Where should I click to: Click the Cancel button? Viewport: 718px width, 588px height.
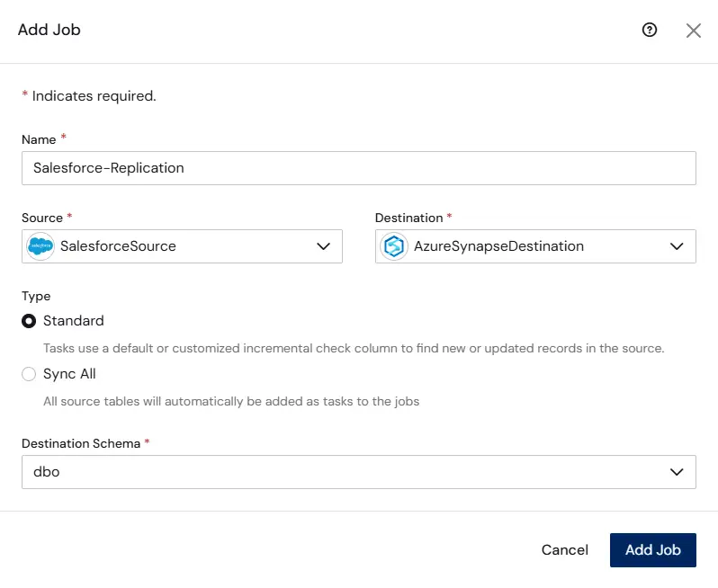(x=565, y=549)
